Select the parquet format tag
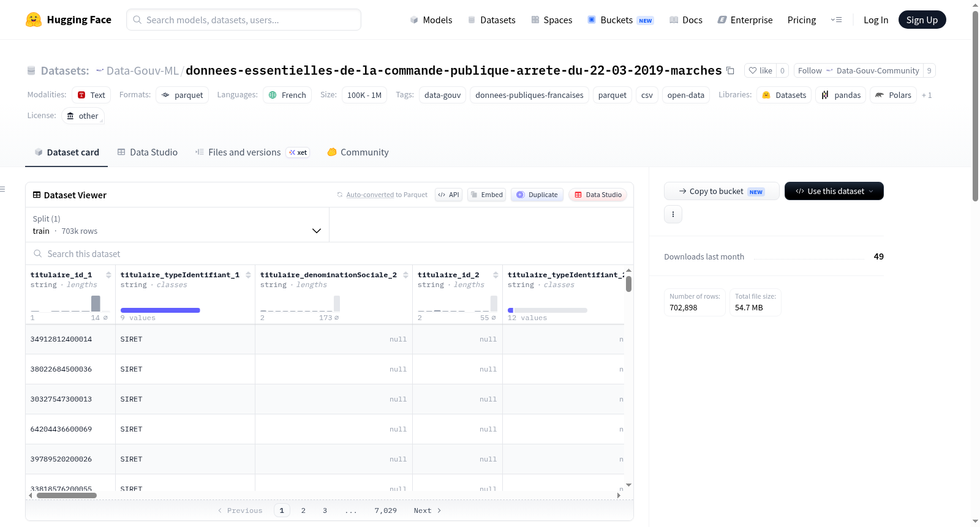This screenshot has width=980, height=527. 182,95
